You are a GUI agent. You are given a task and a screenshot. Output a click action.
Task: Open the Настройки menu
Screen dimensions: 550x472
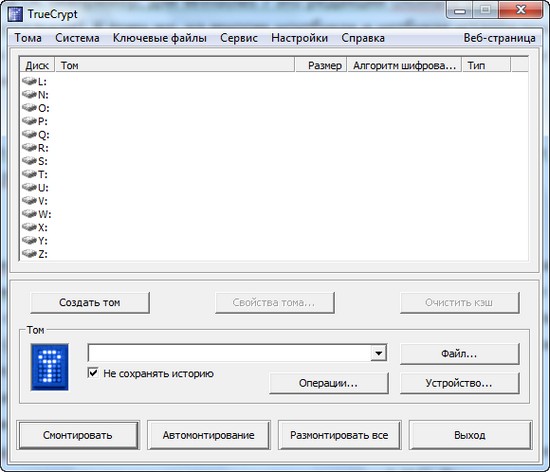pyautogui.click(x=300, y=38)
